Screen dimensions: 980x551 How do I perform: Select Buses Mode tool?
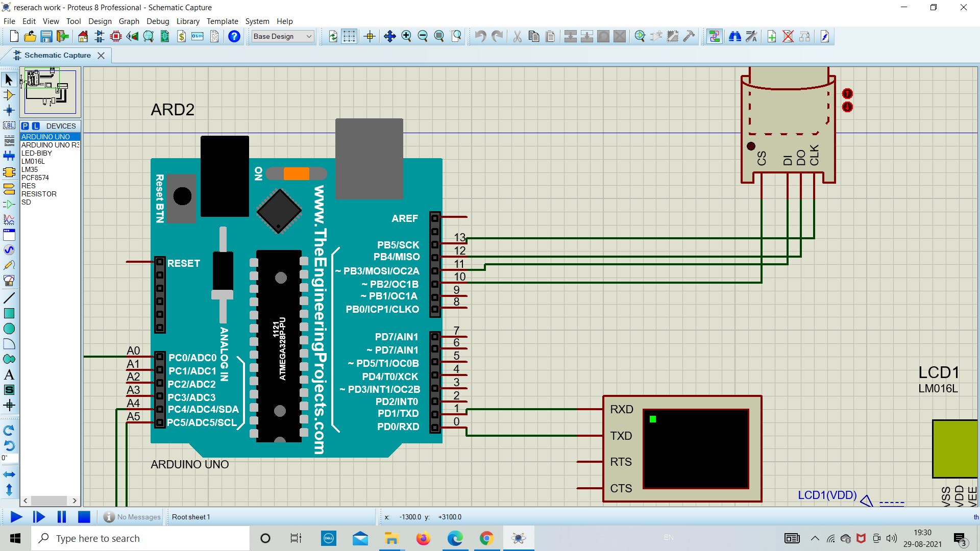pos(9,156)
